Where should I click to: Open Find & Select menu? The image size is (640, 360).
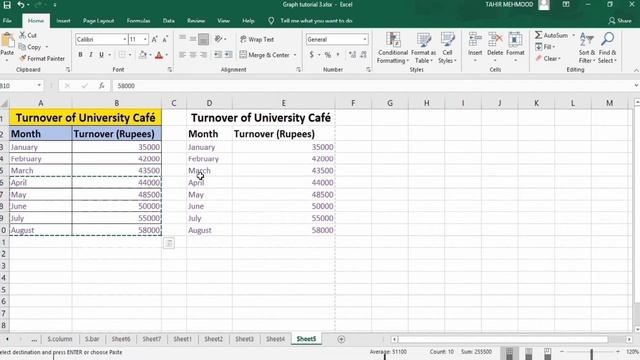(607, 48)
